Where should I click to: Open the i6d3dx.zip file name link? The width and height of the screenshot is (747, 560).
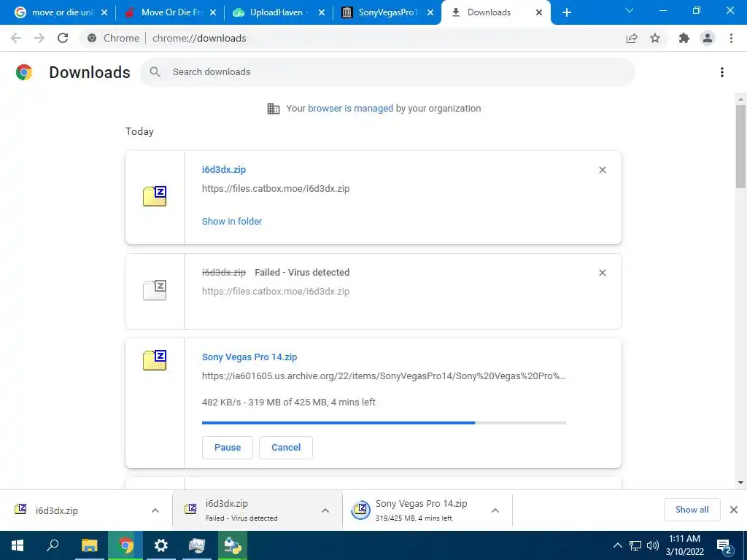[x=224, y=169]
